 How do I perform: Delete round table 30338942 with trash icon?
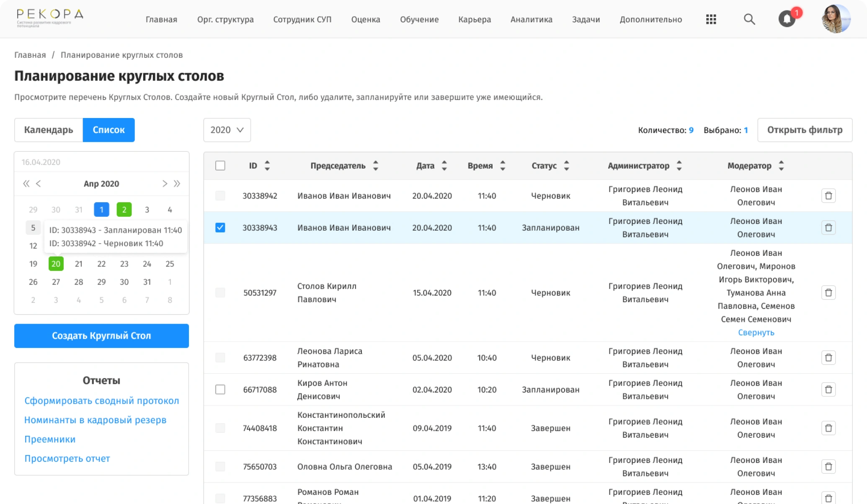[828, 195]
